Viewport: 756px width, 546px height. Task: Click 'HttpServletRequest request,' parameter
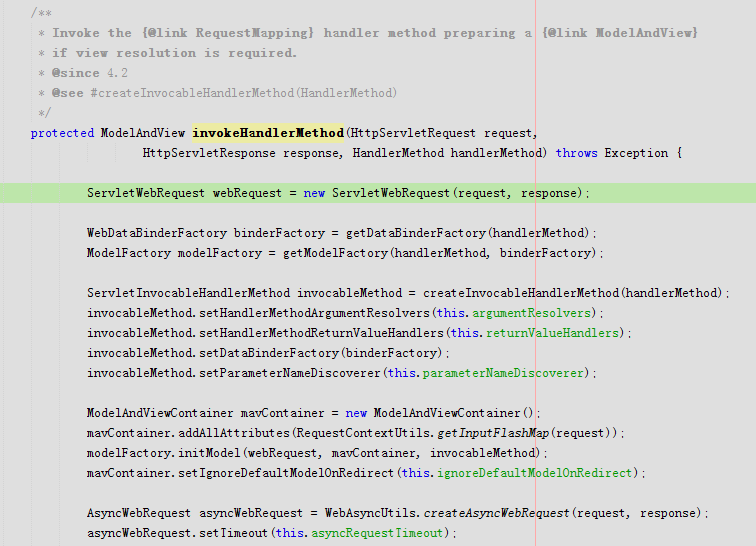[444, 133]
